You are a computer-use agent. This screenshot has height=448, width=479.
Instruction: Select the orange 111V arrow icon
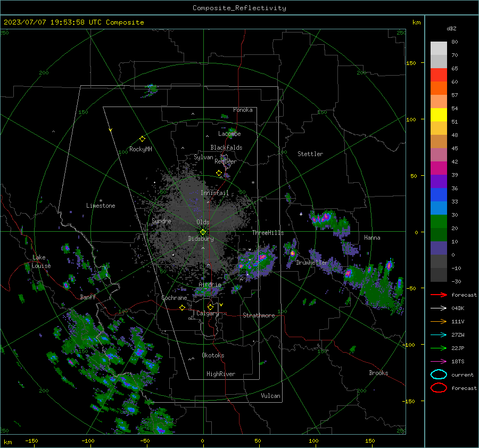(439, 321)
